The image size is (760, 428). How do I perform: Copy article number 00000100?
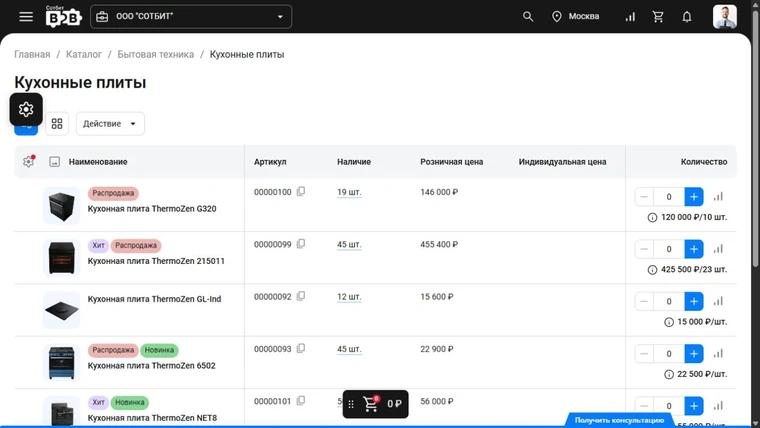pyautogui.click(x=301, y=191)
